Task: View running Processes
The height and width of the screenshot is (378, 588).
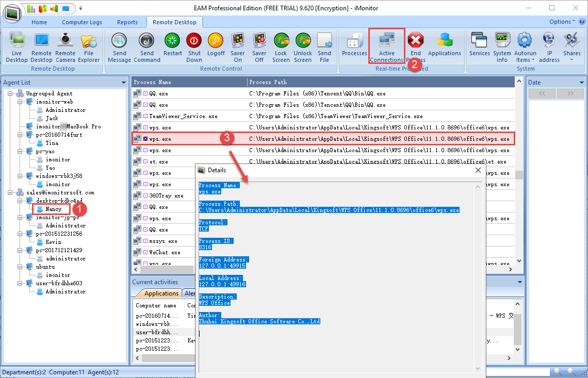Action: [x=354, y=45]
